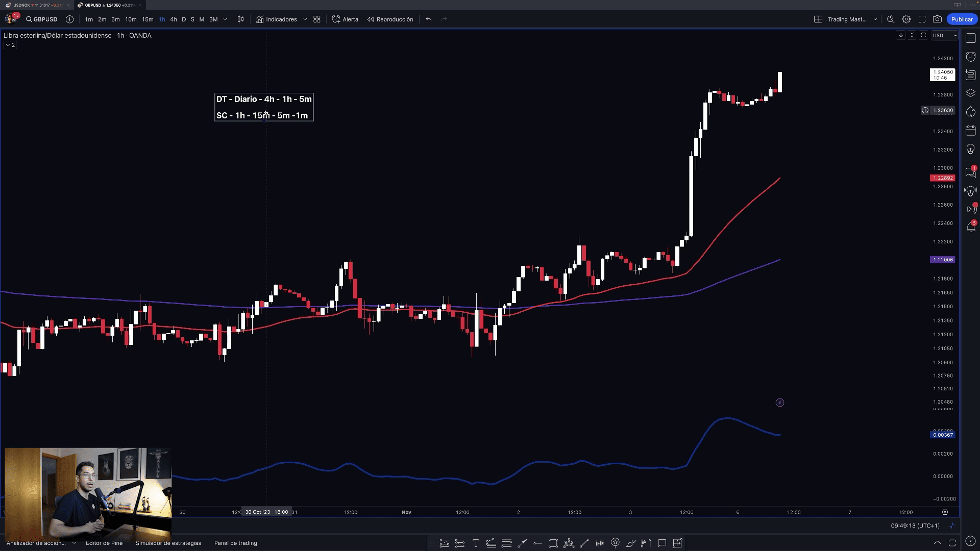Choose the daily D timeframe
The image size is (980, 551).
coord(184,19)
